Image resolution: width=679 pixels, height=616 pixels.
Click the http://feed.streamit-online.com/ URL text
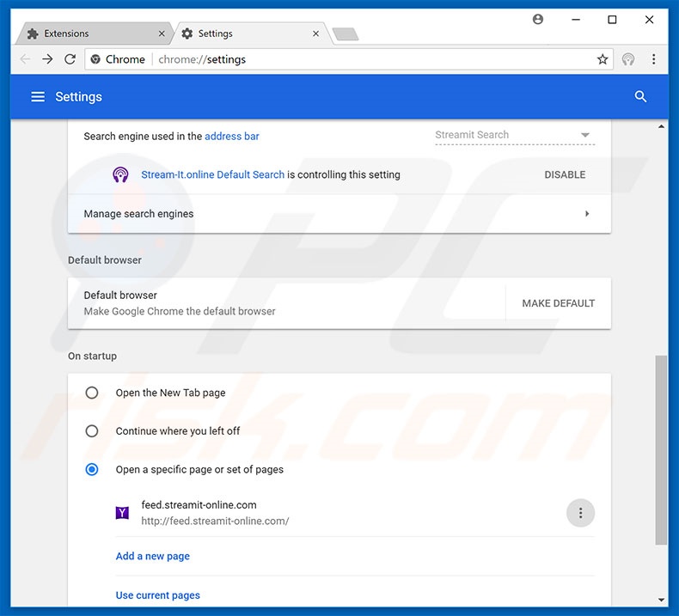point(215,521)
